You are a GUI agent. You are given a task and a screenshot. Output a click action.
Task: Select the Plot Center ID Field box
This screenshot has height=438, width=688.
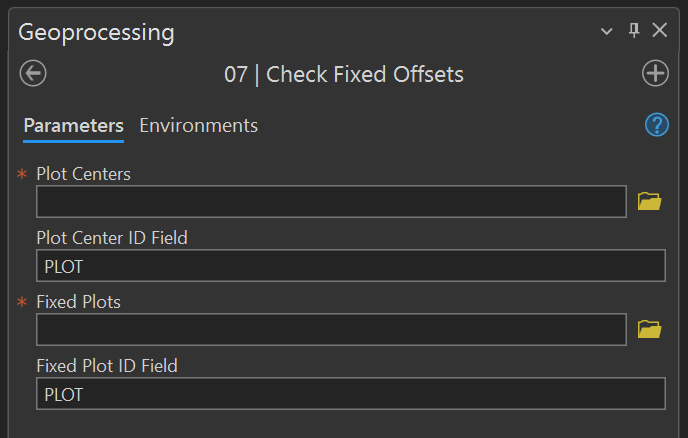pos(350,266)
